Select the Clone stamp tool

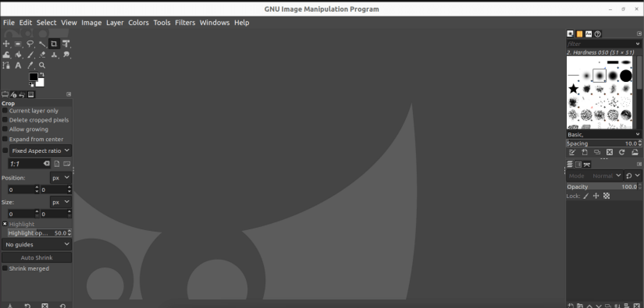pos(54,55)
